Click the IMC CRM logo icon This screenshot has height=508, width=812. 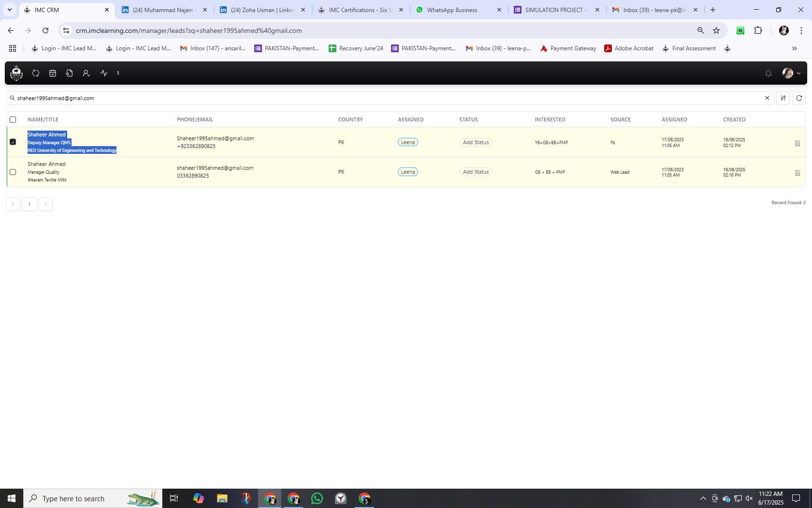tap(16, 73)
